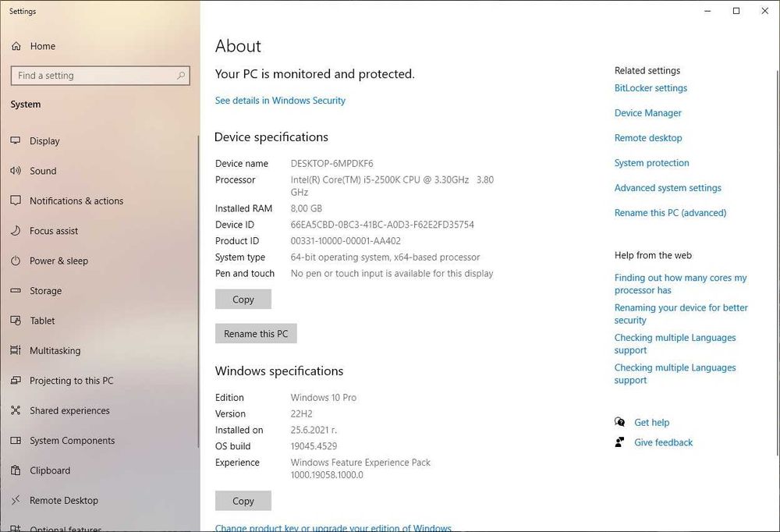Click the Home house icon
This screenshot has width=780, height=532.
pos(16,46)
